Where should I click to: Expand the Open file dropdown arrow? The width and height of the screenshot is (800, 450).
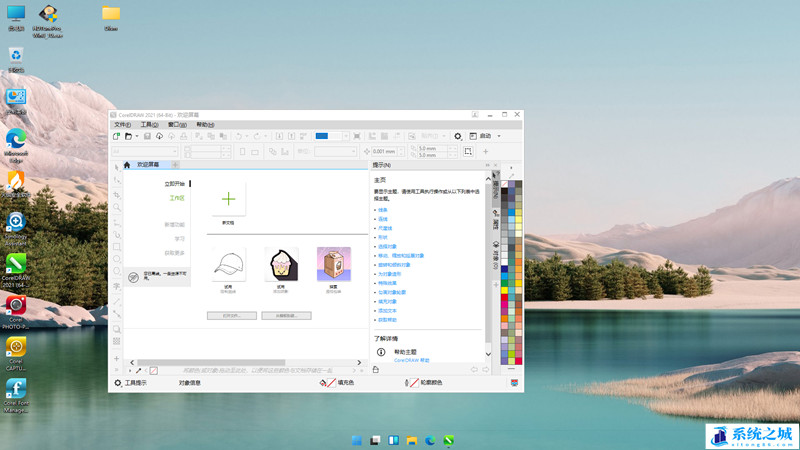coord(137,136)
